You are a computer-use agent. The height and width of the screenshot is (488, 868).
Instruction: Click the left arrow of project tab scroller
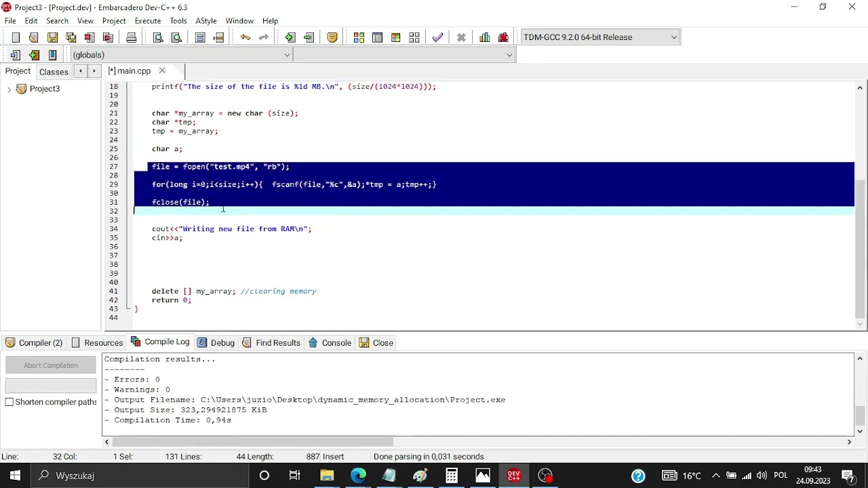[80, 70]
